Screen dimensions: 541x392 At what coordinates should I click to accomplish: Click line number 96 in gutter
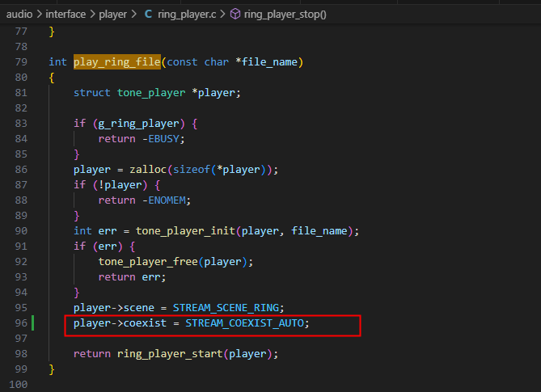click(21, 322)
